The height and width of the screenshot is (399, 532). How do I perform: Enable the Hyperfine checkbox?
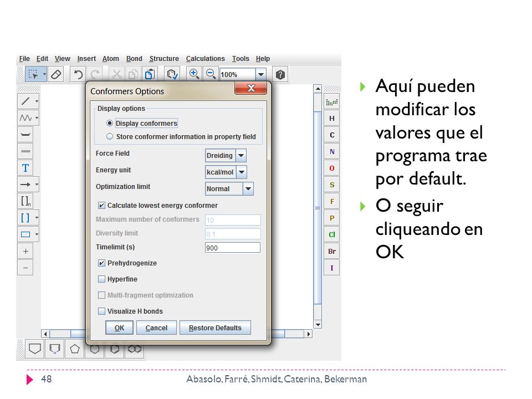pyautogui.click(x=101, y=279)
